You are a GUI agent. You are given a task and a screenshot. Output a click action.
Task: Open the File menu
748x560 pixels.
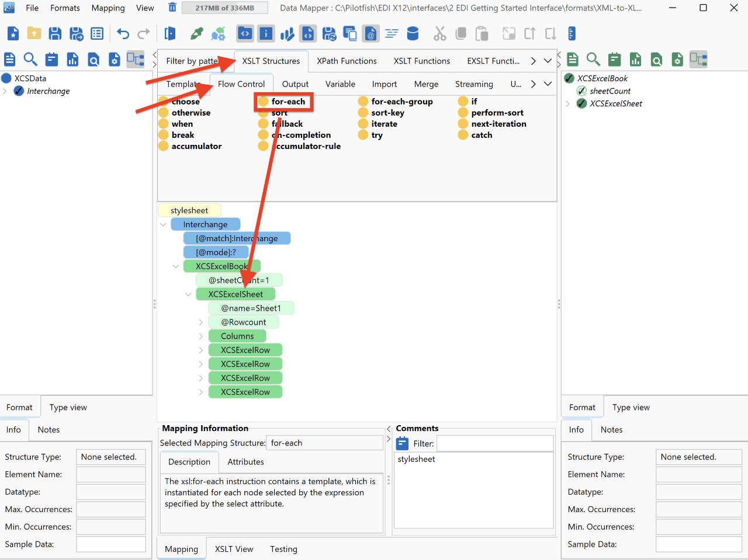pos(32,8)
